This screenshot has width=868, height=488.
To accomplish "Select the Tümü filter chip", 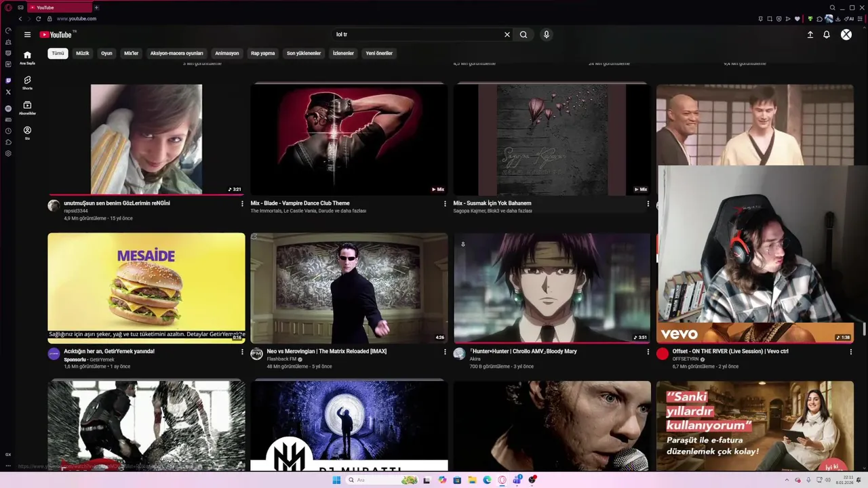I will [x=58, y=53].
